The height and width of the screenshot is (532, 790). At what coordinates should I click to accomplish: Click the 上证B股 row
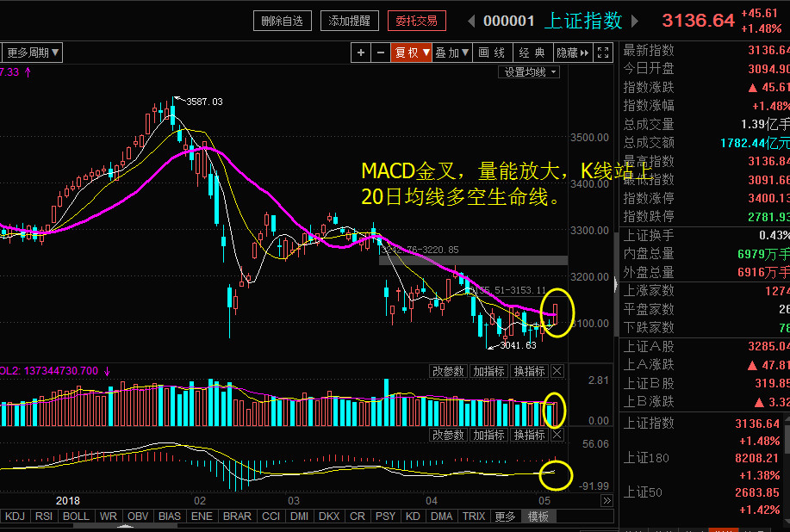pyautogui.click(x=705, y=384)
